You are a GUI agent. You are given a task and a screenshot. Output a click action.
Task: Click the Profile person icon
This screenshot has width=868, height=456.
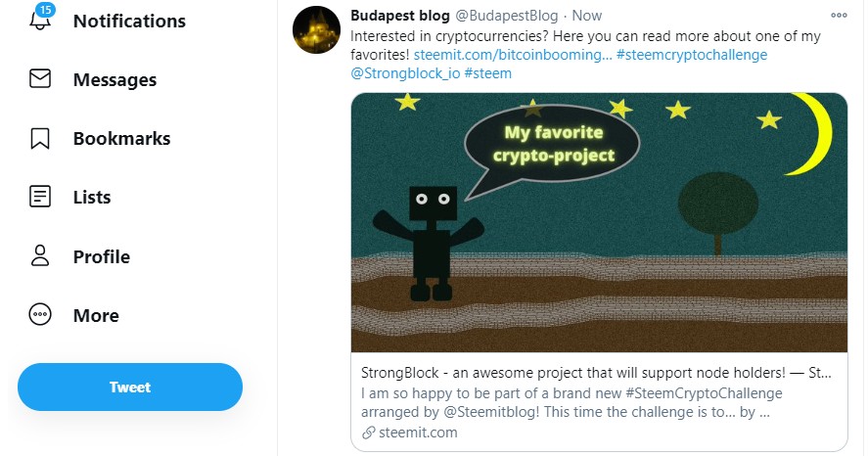[40, 256]
